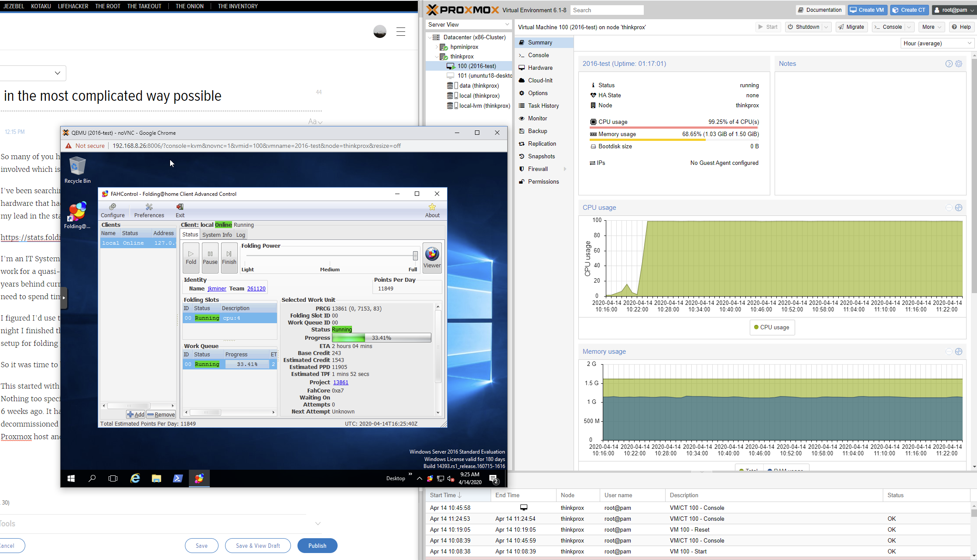Click Save & View Draft button

(258, 546)
